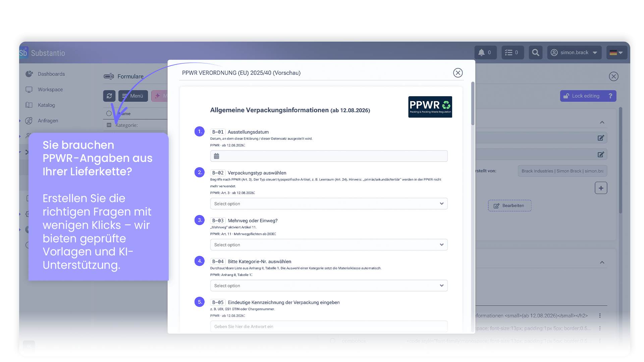The height and width of the screenshot is (362, 644).
Task: Open the options dots for the 'ab 12.08.2026' row
Action: click(x=600, y=315)
